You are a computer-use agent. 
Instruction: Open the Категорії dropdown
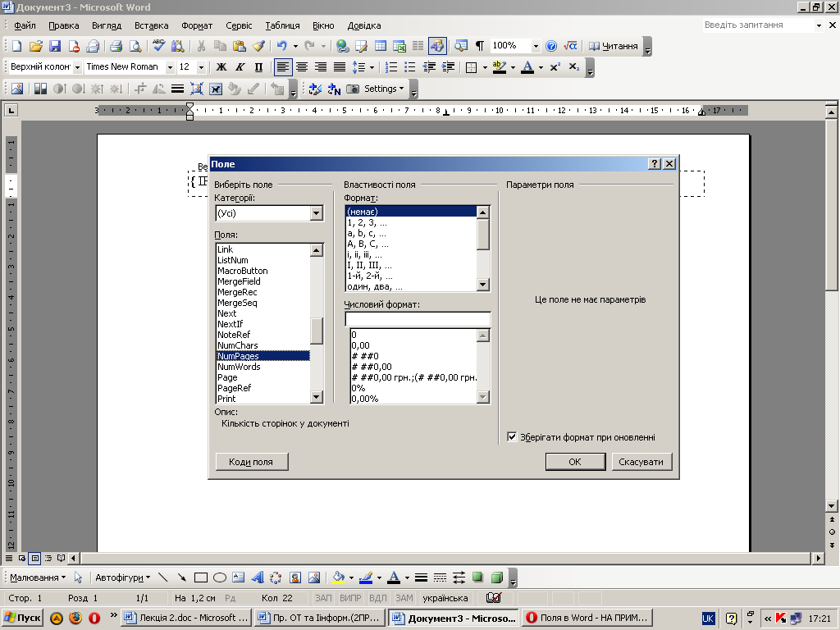point(316,213)
